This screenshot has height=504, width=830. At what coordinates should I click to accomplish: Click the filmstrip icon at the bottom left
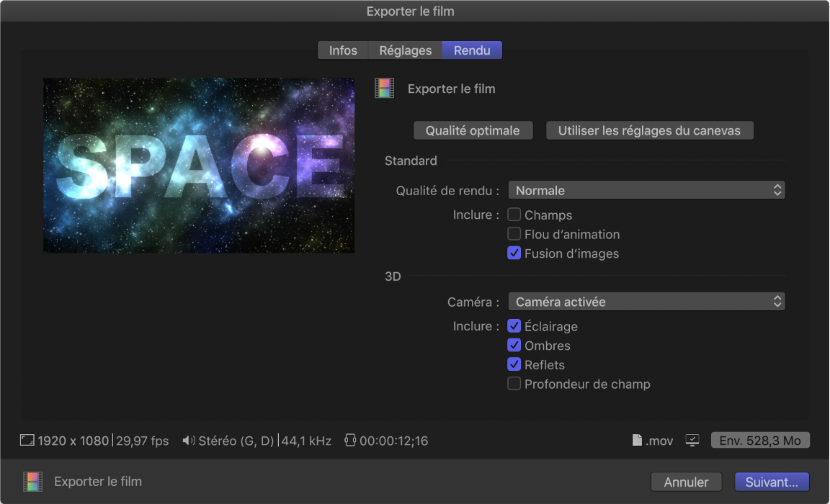click(32, 481)
